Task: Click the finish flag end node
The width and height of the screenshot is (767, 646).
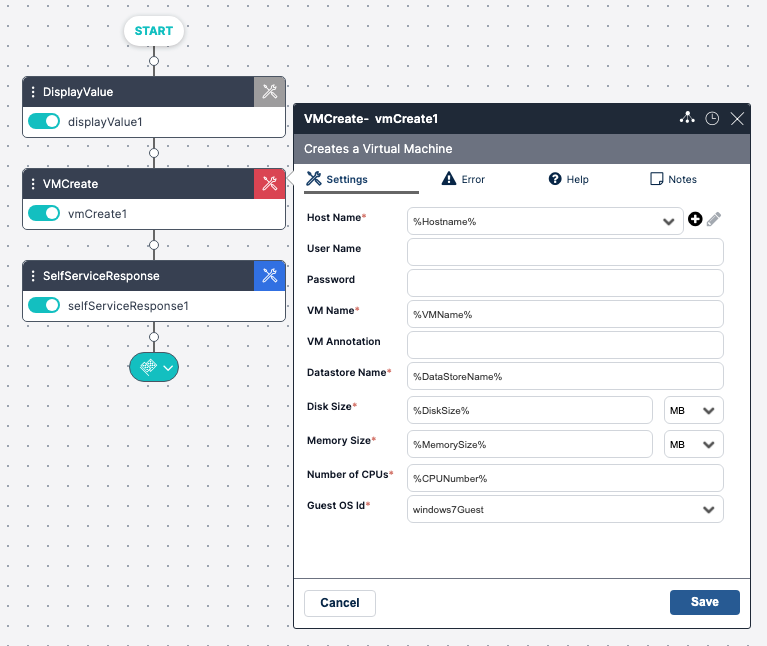Action: [149, 367]
